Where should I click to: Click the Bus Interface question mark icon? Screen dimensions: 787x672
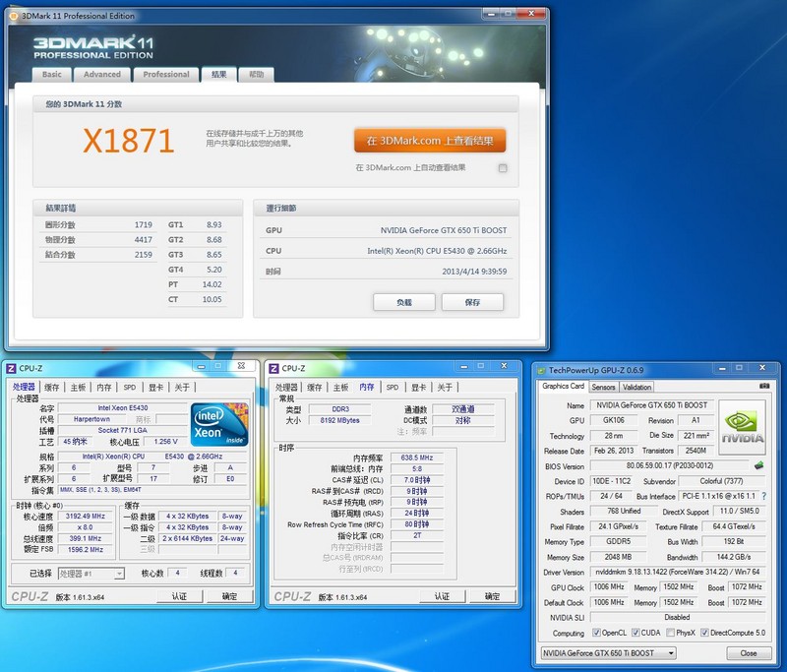[764, 496]
